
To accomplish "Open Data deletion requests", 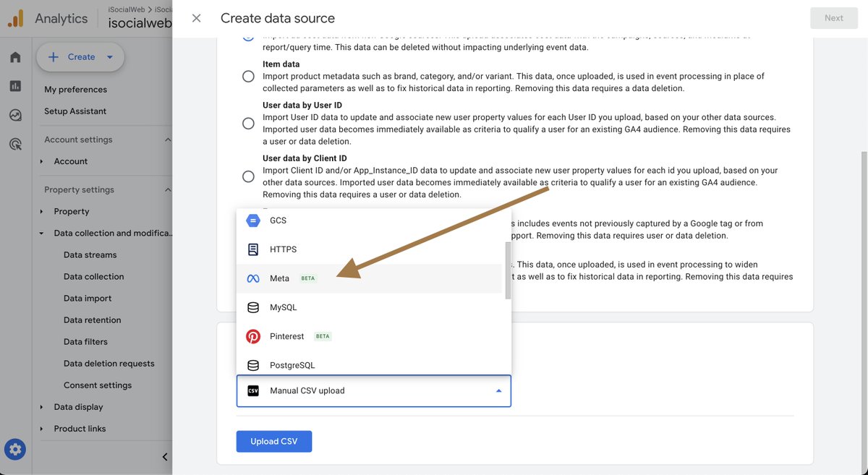I will pyautogui.click(x=109, y=364).
